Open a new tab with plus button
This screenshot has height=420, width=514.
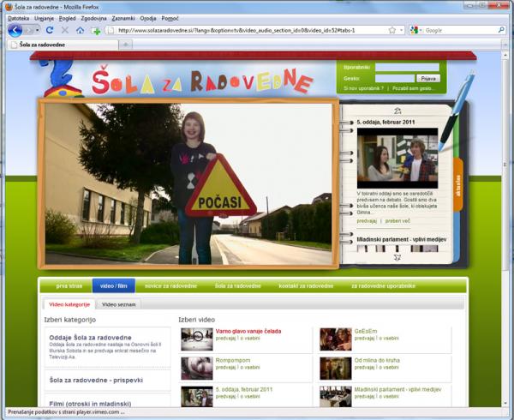(x=126, y=44)
